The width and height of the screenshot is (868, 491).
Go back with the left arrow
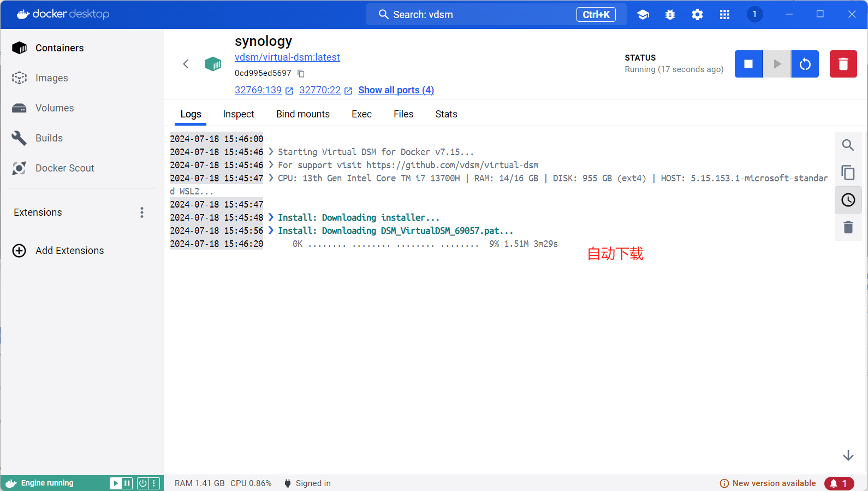[186, 64]
